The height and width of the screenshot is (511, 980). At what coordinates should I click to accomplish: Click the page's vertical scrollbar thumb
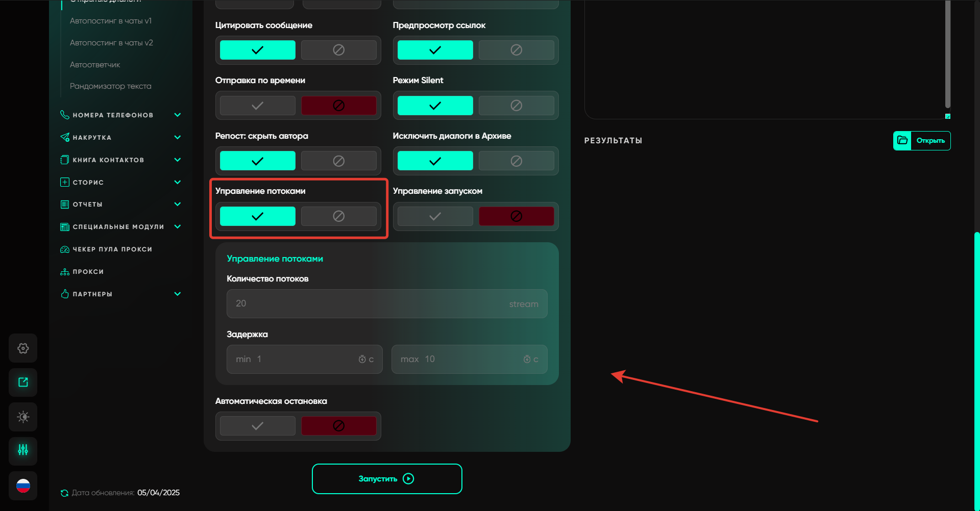coord(976,367)
